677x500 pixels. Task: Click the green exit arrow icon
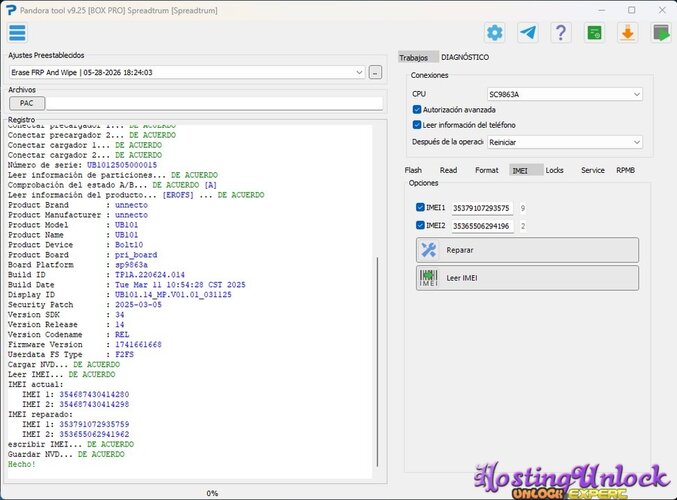(x=661, y=33)
